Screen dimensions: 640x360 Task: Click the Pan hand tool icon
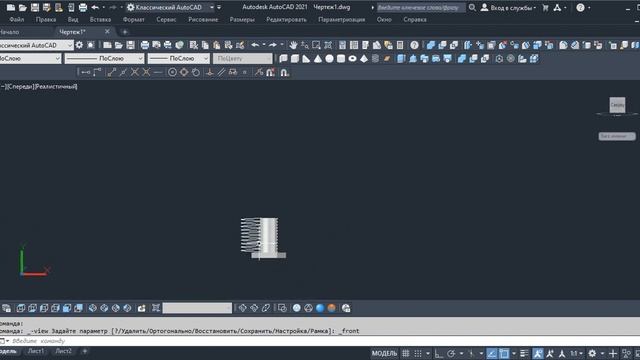point(293,45)
